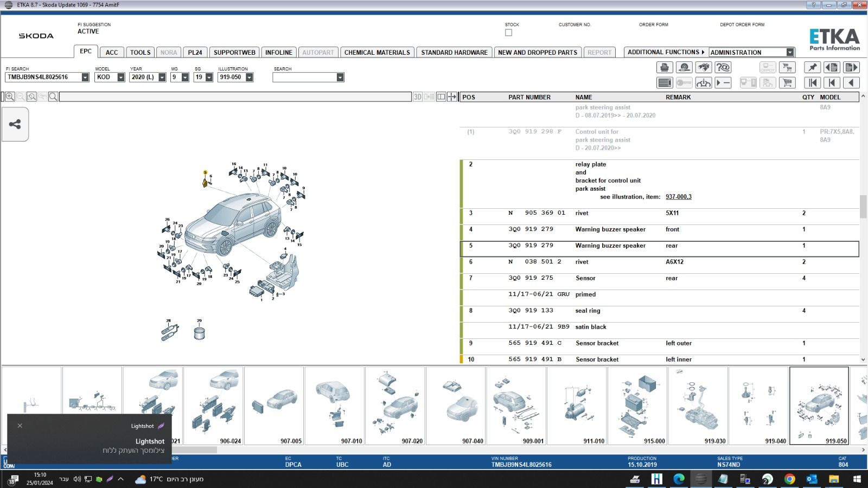Click the share button over the illustration

coord(15,124)
